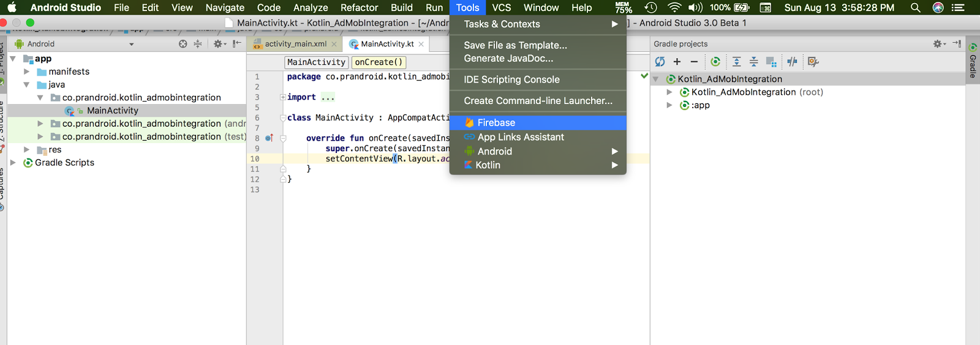Select Create Command-line Launcher
Image resolution: width=980 pixels, height=345 pixels.
click(x=538, y=101)
